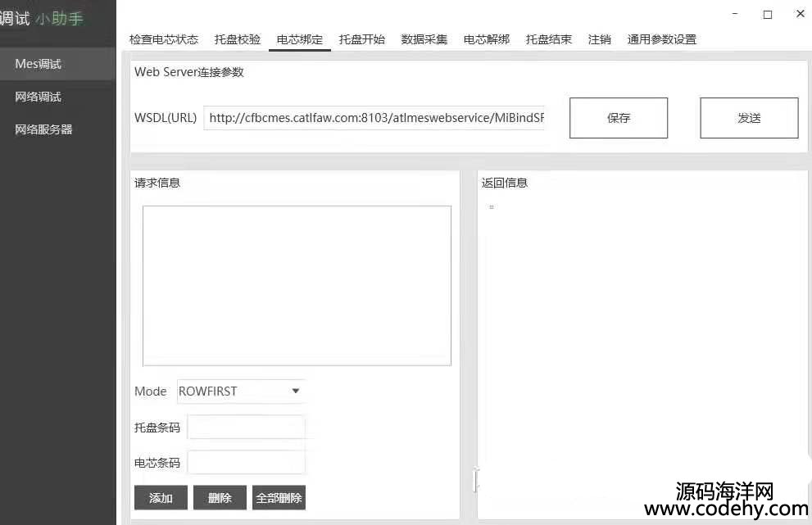Switch to the 检查电芯状态 tab
This screenshot has width=812, height=525.
pyautogui.click(x=164, y=39)
